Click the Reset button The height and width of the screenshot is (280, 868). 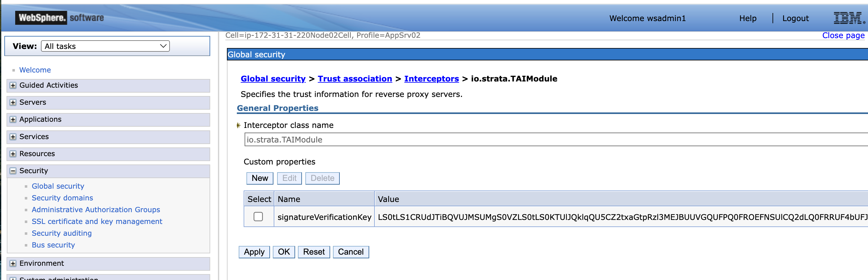pos(314,252)
